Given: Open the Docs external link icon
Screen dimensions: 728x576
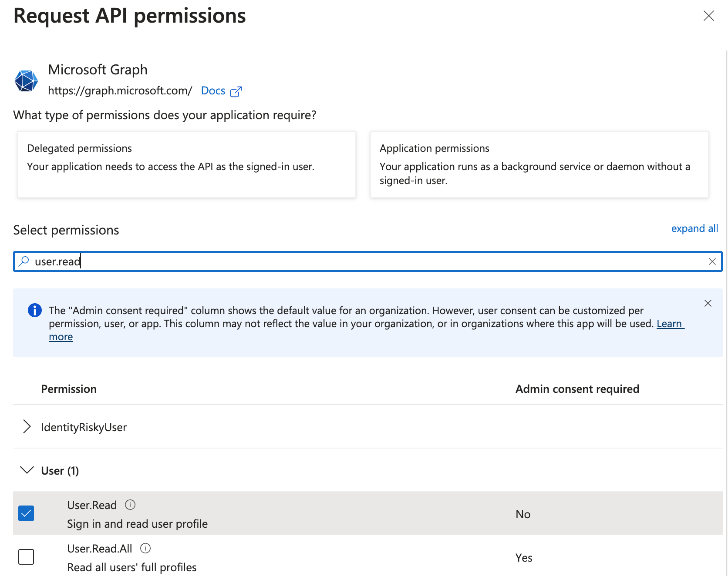Looking at the screenshot, I should [236, 91].
